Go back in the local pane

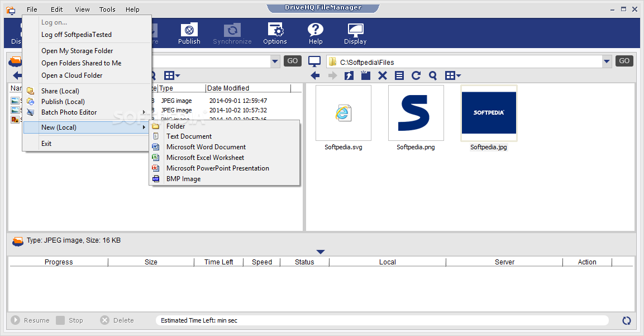click(316, 75)
